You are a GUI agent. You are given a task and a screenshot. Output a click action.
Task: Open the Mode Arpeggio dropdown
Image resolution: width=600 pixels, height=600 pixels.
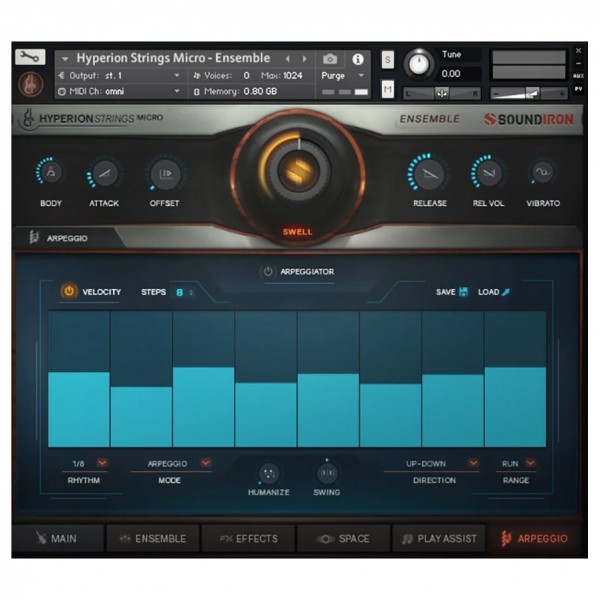[x=206, y=463]
